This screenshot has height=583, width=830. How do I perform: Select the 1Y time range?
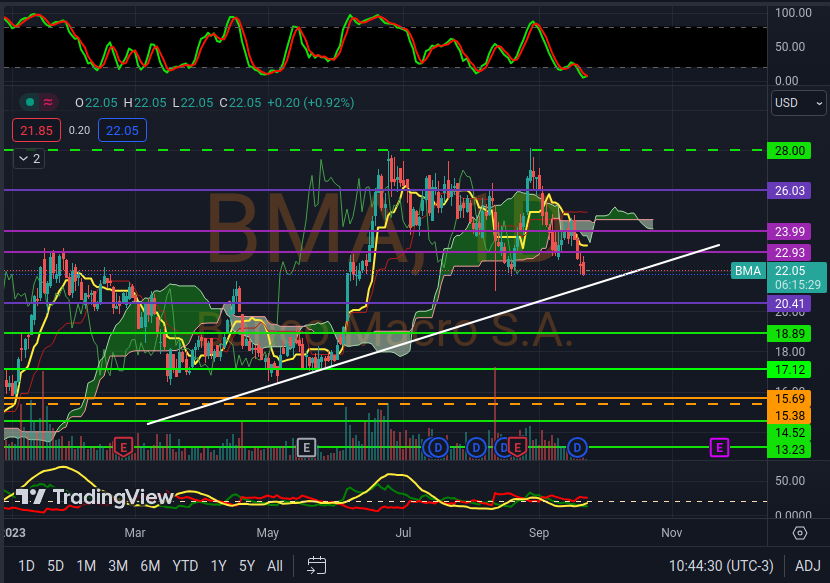(x=218, y=566)
